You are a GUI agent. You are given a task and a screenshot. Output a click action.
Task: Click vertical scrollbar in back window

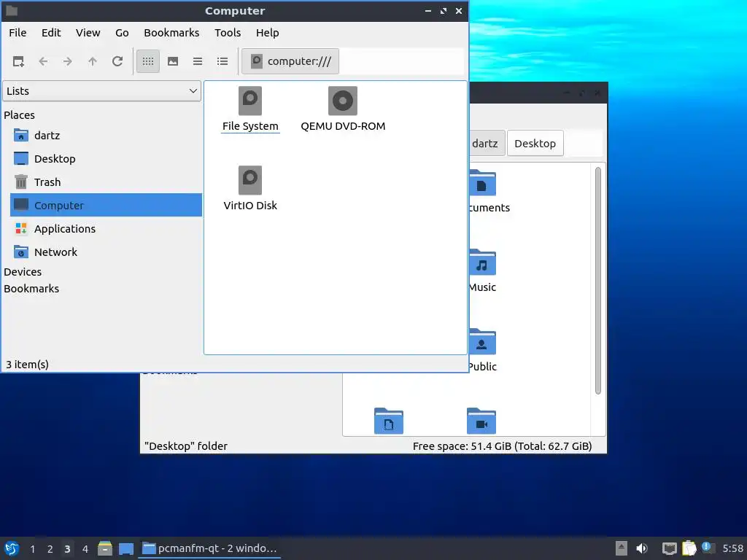598,281
